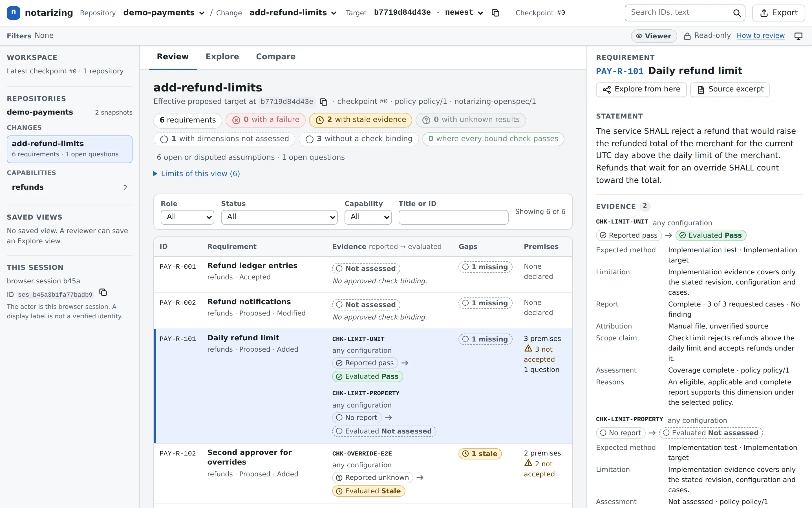This screenshot has height=508, width=812.
Task: Filter by 0 with unknown results chip
Action: [470, 120]
